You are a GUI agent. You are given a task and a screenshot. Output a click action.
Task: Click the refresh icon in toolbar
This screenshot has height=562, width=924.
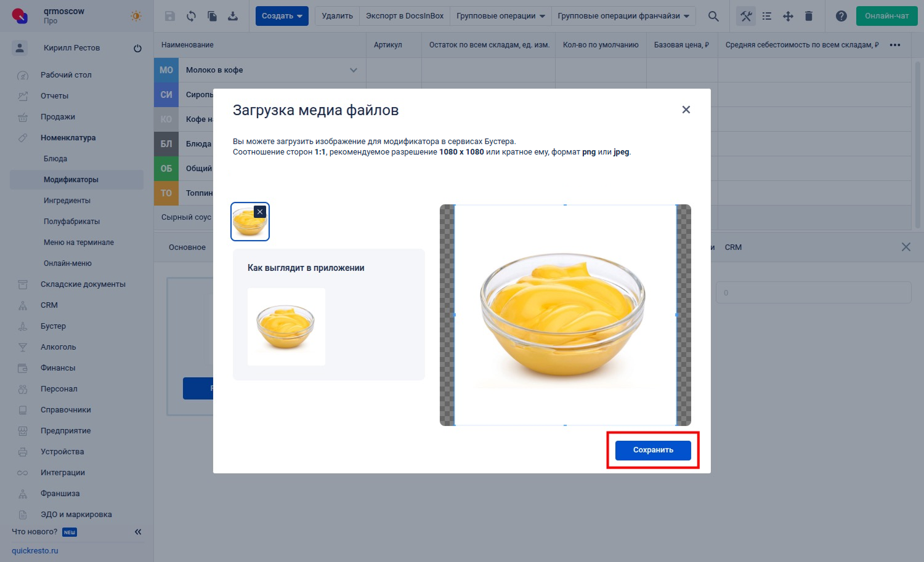tap(191, 16)
